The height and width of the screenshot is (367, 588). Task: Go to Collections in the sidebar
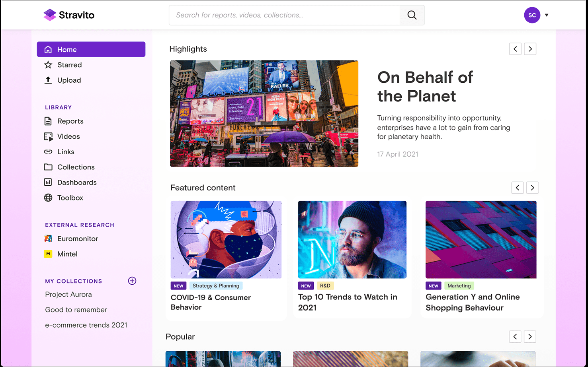(x=76, y=167)
